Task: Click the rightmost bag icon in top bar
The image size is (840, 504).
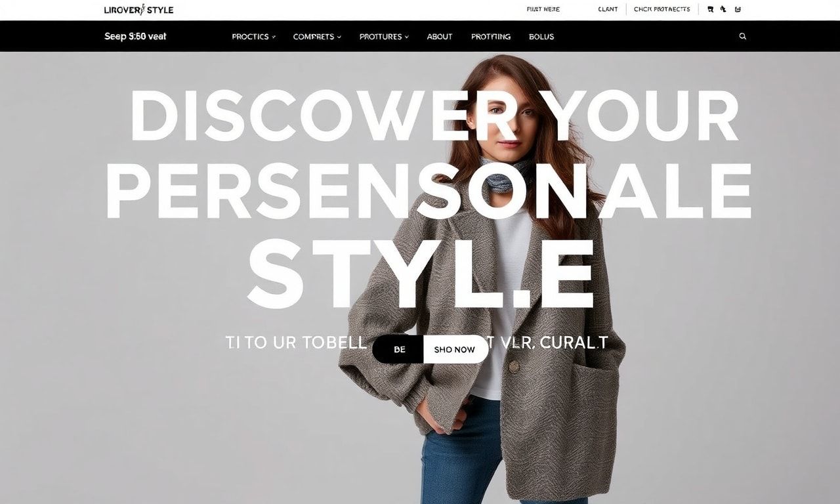Action: pos(738,10)
